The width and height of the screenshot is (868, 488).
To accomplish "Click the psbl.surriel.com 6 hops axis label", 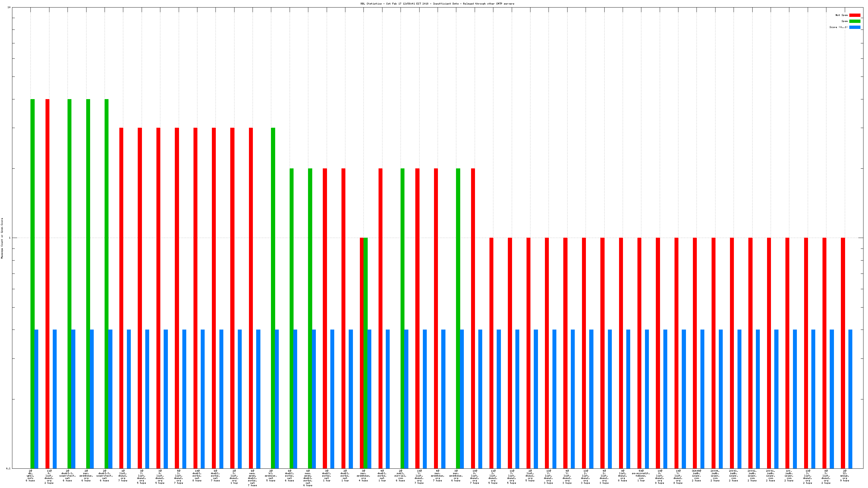I will click(x=400, y=476).
